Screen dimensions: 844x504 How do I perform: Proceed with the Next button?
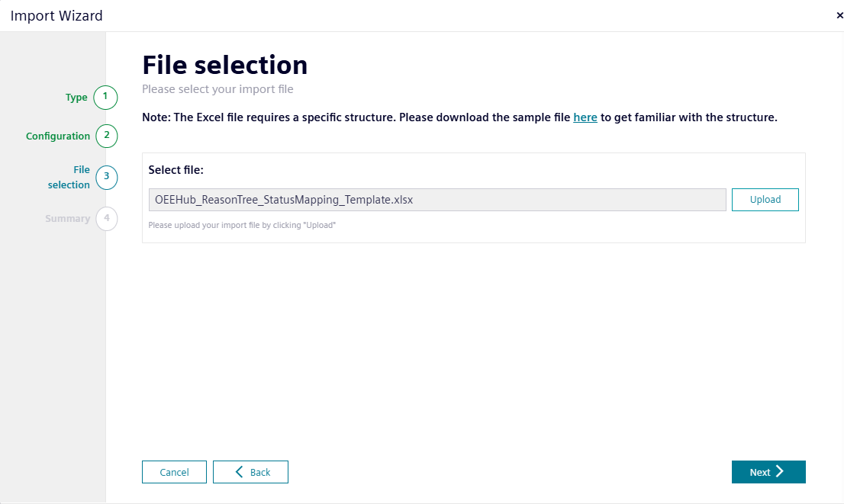768,472
